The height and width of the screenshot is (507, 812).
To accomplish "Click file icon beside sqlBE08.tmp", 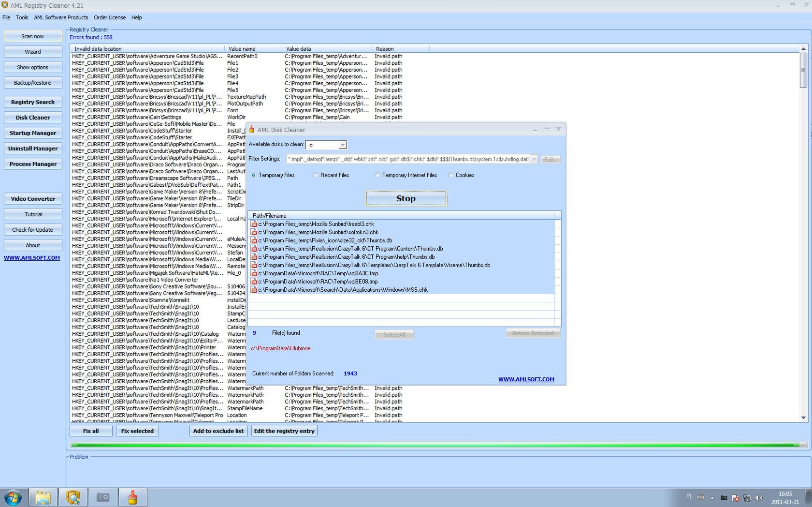I will (x=254, y=282).
